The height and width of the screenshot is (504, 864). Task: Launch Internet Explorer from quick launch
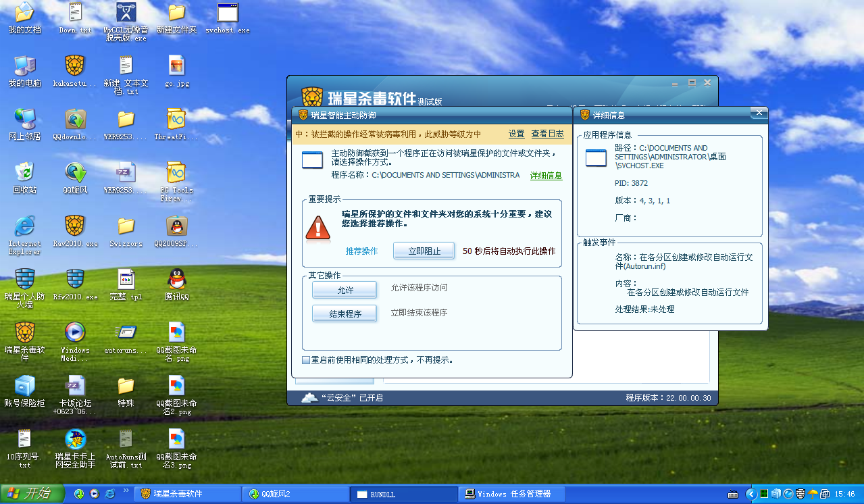coord(110,494)
